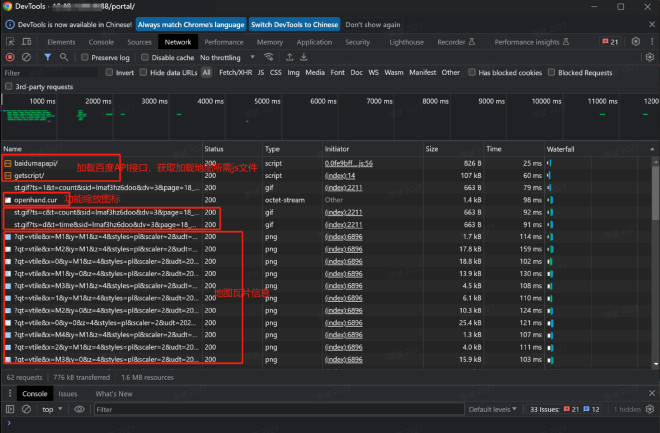660x433 pixels.
Task: Toggle the device toolbar icon
Action: click(26, 42)
